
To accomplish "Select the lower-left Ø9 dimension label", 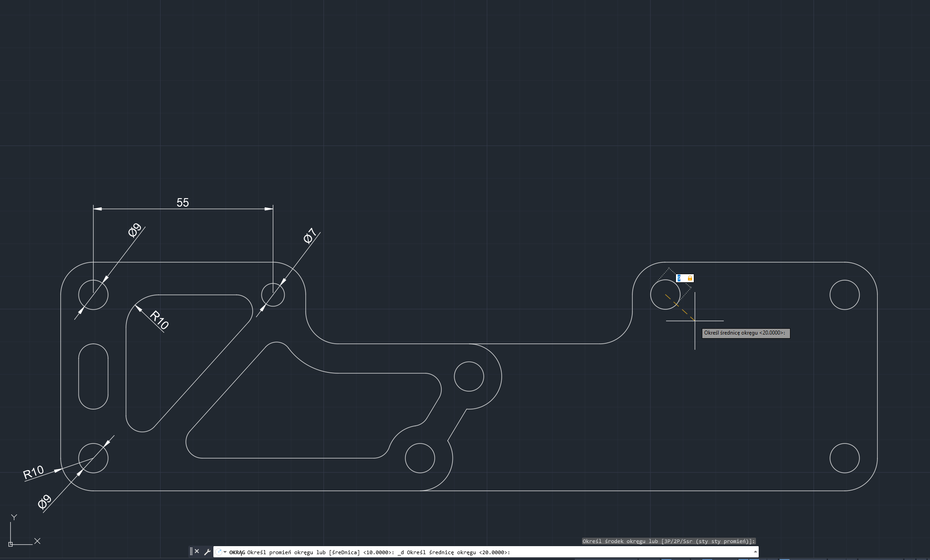I will click(45, 502).
